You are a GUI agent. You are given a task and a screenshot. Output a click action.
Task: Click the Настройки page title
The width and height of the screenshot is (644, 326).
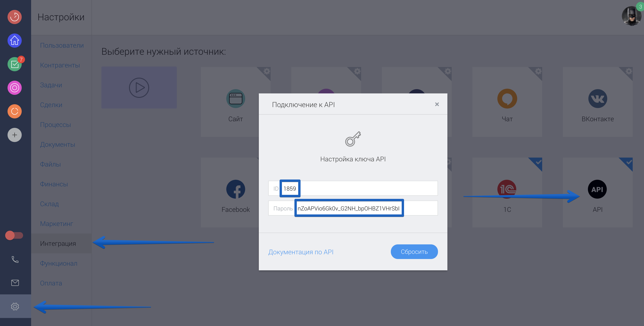(61, 17)
